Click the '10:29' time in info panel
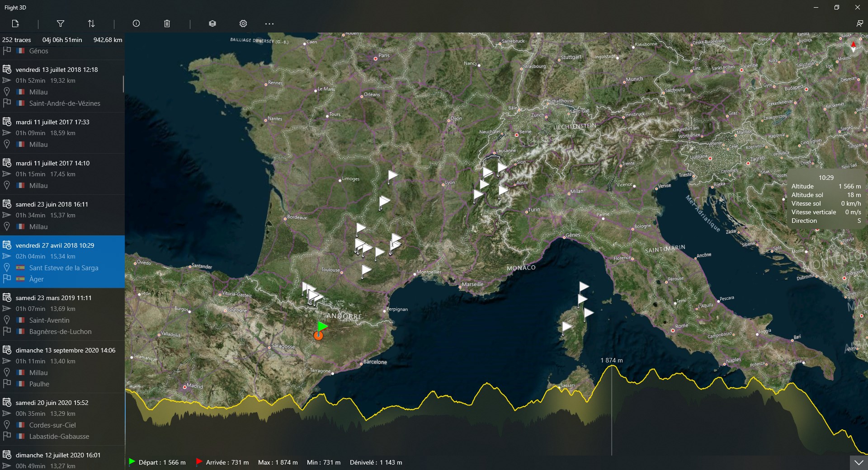The width and height of the screenshot is (868, 470). (x=826, y=178)
